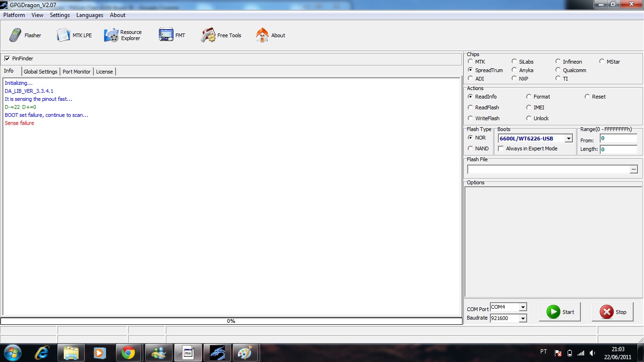
Task: Open the MTK LPE tool
Action: [x=74, y=35]
